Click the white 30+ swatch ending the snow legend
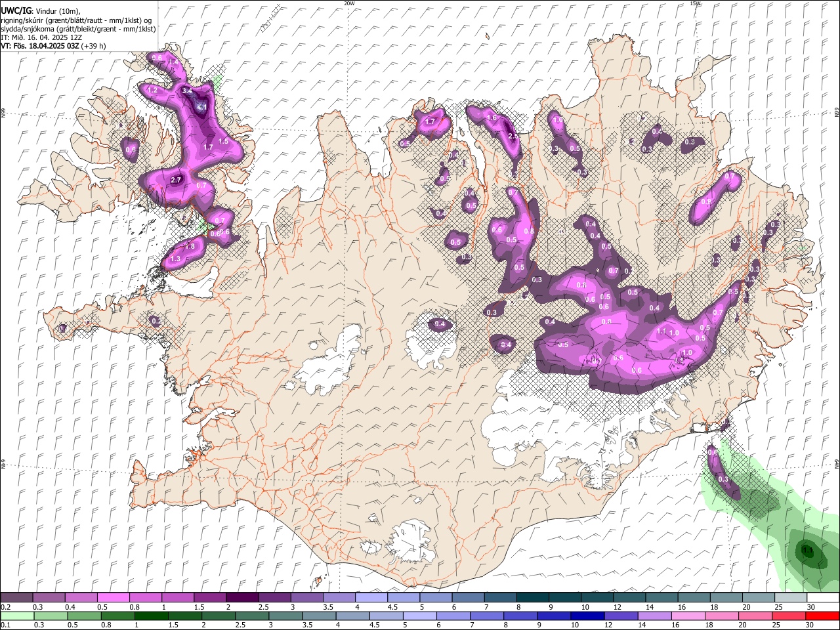 pos(823,598)
